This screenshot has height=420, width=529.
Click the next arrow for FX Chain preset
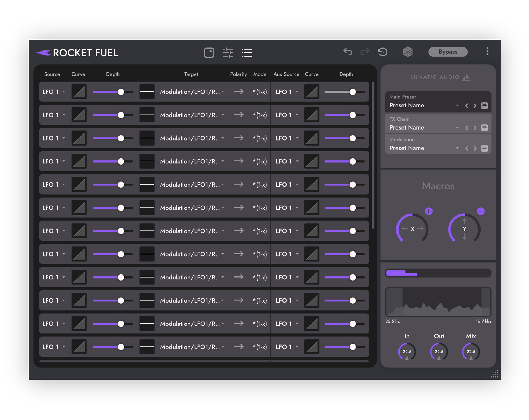[x=475, y=128]
